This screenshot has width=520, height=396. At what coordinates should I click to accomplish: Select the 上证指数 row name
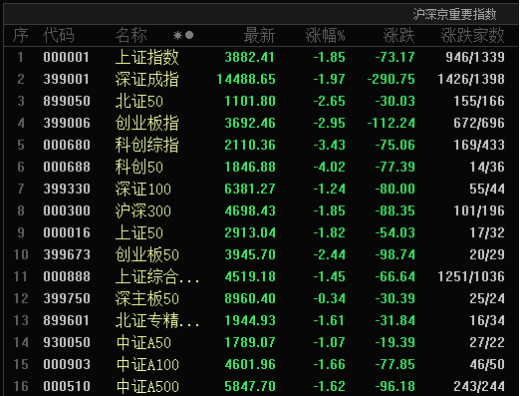[x=147, y=57]
